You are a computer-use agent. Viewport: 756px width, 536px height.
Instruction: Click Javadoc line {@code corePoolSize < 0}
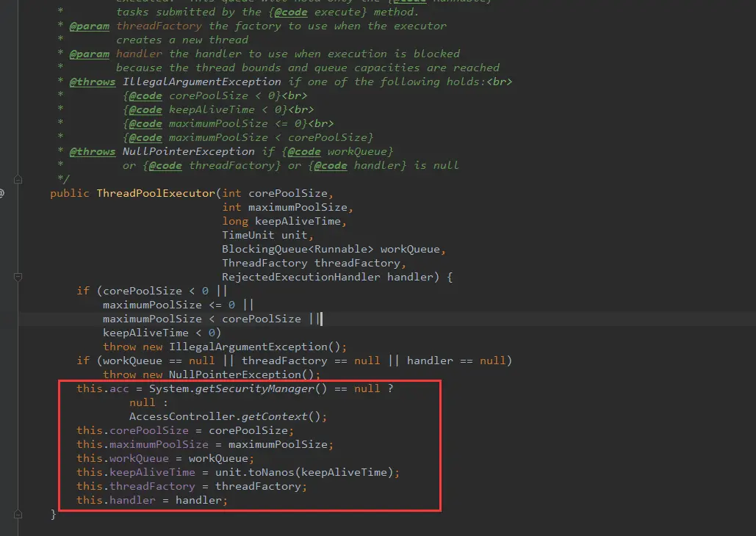pos(201,96)
